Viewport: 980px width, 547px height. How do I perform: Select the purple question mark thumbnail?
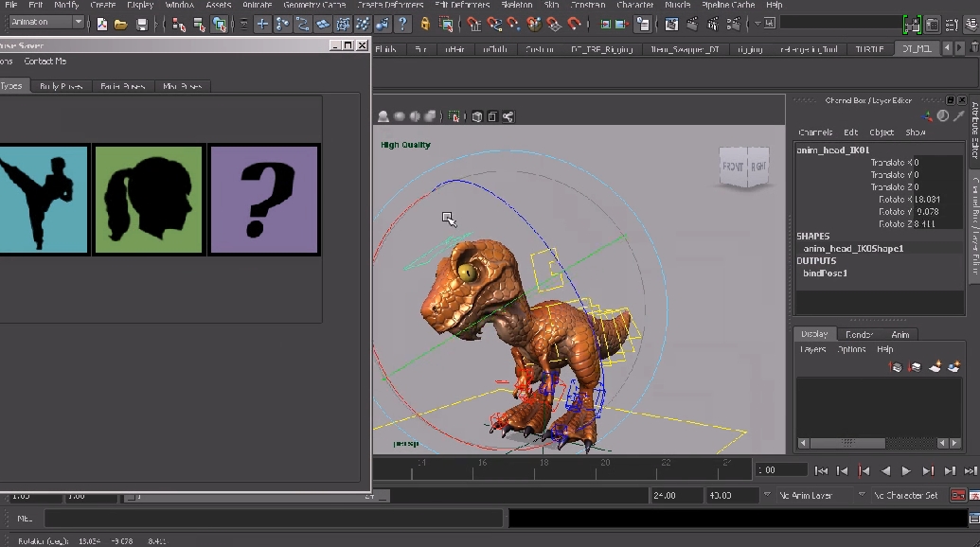(264, 200)
